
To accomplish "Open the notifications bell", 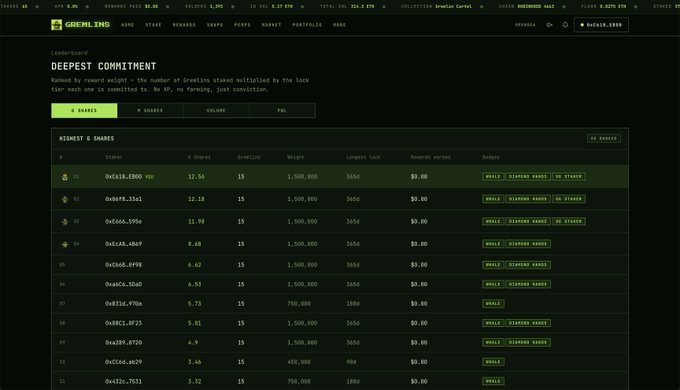I will 565,25.
